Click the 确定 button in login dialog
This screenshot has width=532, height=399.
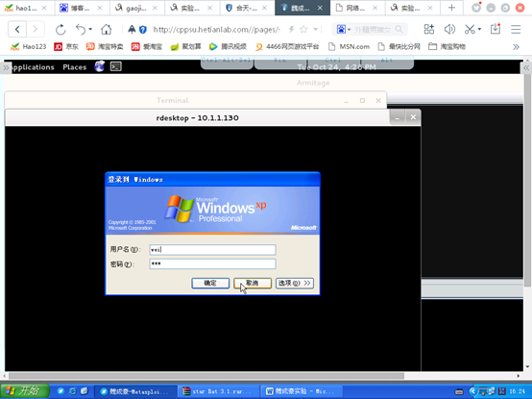click(210, 283)
